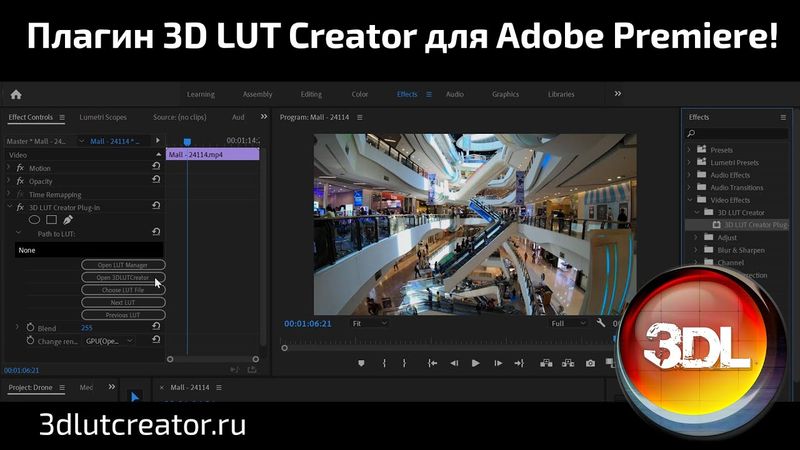800x450 pixels.
Task: Open the Effects panel hamburger menu
Action: point(783,117)
